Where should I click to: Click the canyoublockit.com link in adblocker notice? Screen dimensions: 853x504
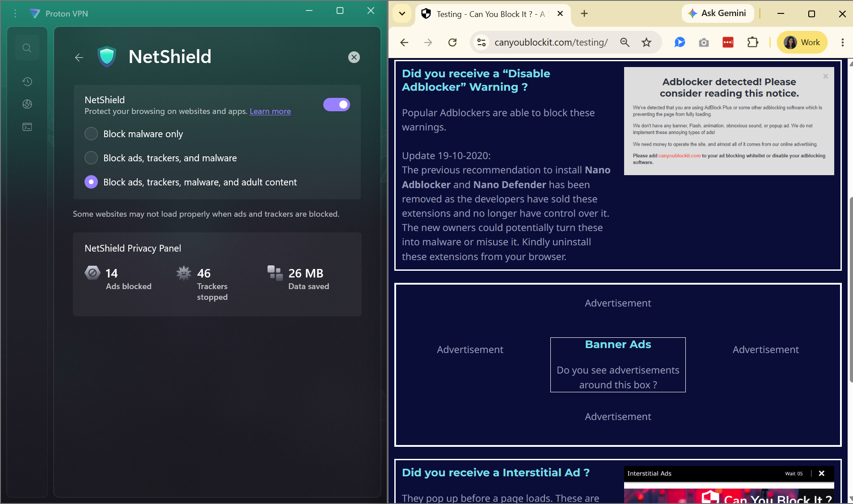(679, 156)
